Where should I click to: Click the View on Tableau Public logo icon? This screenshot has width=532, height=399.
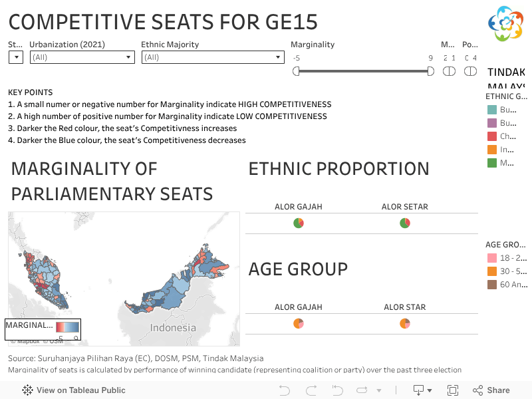pos(27,390)
